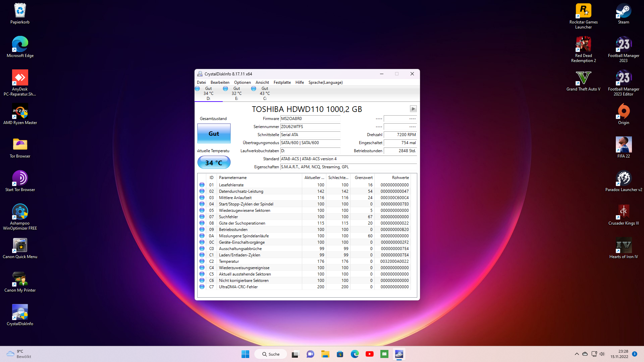The height and width of the screenshot is (362, 644).
Task: Open the Sprache(Language) menu
Action: click(x=325, y=82)
